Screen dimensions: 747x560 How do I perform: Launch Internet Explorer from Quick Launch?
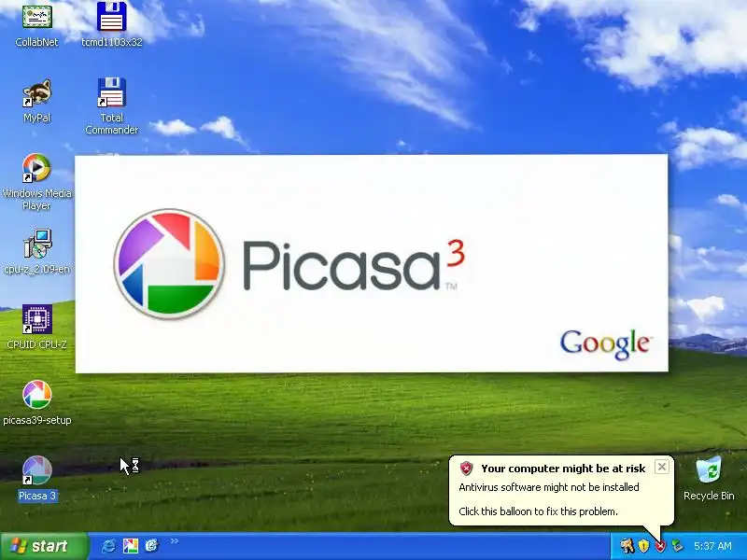tap(108, 546)
